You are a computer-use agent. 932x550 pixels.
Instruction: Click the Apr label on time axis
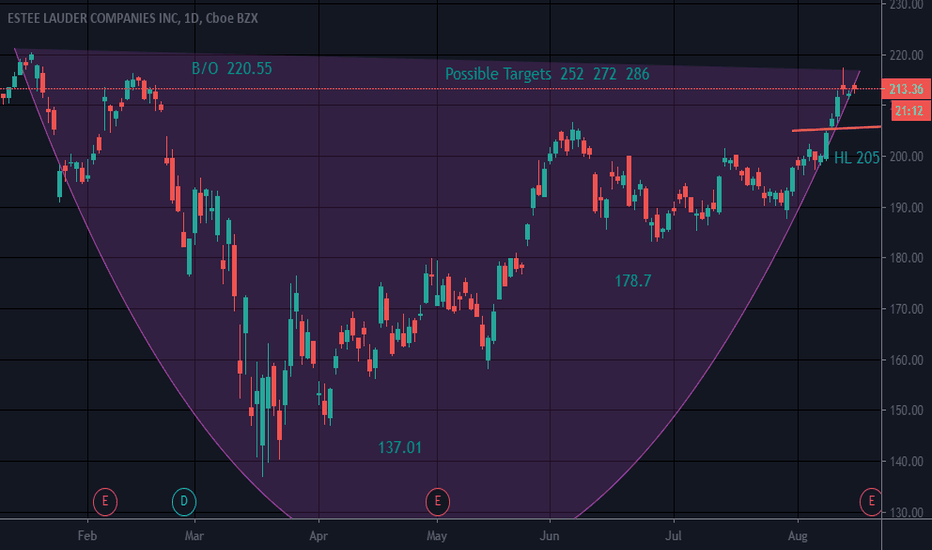click(x=319, y=536)
